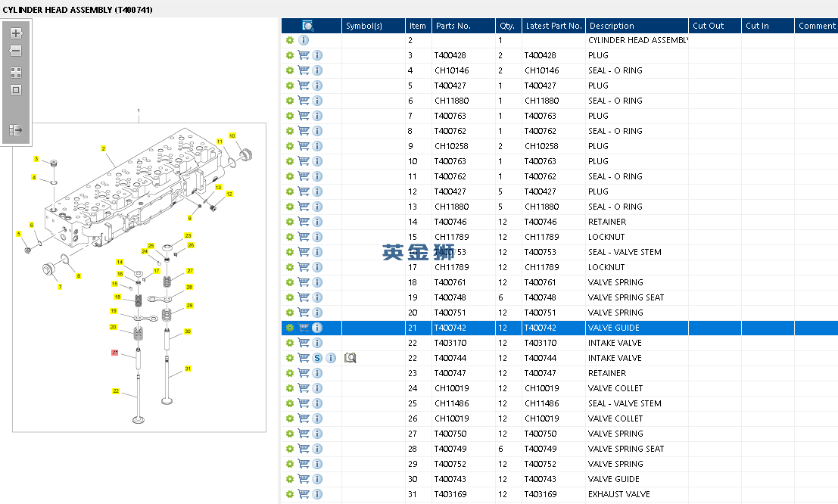The height and width of the screenshot is (504, 838).
Task: Click the four-squares grid view icon
Action: click(16, 73)
